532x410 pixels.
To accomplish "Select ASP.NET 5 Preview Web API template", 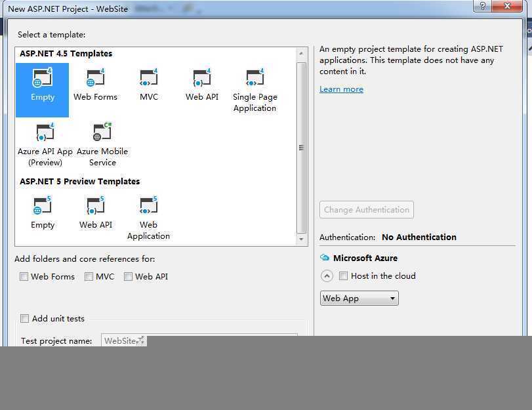I will 96,213.
